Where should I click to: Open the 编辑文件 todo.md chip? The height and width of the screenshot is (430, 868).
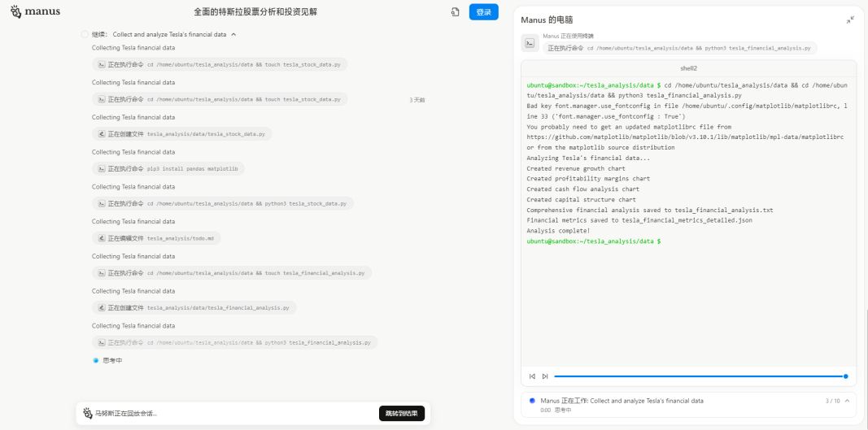(157, 238)
